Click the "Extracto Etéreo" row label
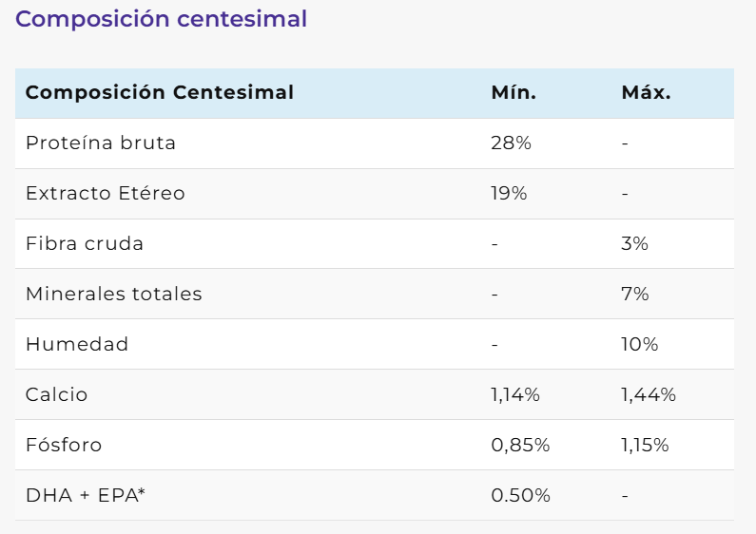756x534 pixels. click(105, 194)
